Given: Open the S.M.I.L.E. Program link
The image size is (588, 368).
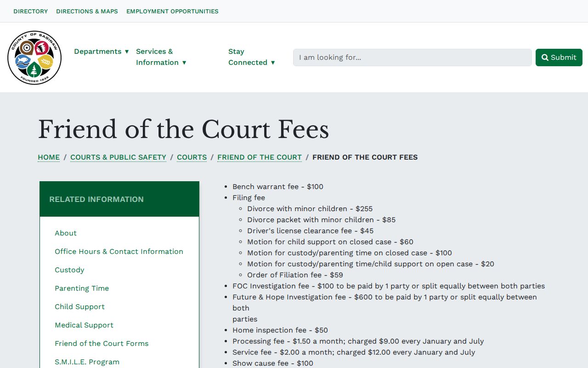Looking at the screenshot, I should 87,362.
